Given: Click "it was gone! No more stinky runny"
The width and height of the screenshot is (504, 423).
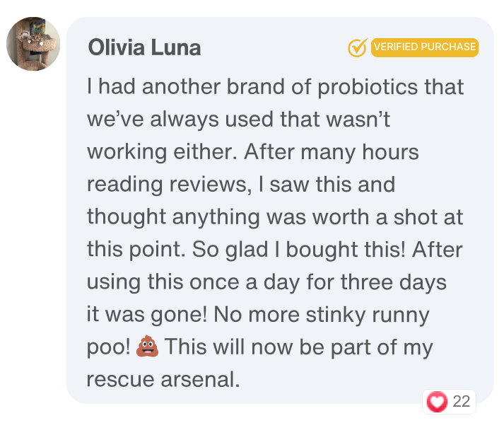Looking at the screenshot, I should pos(257,315).
